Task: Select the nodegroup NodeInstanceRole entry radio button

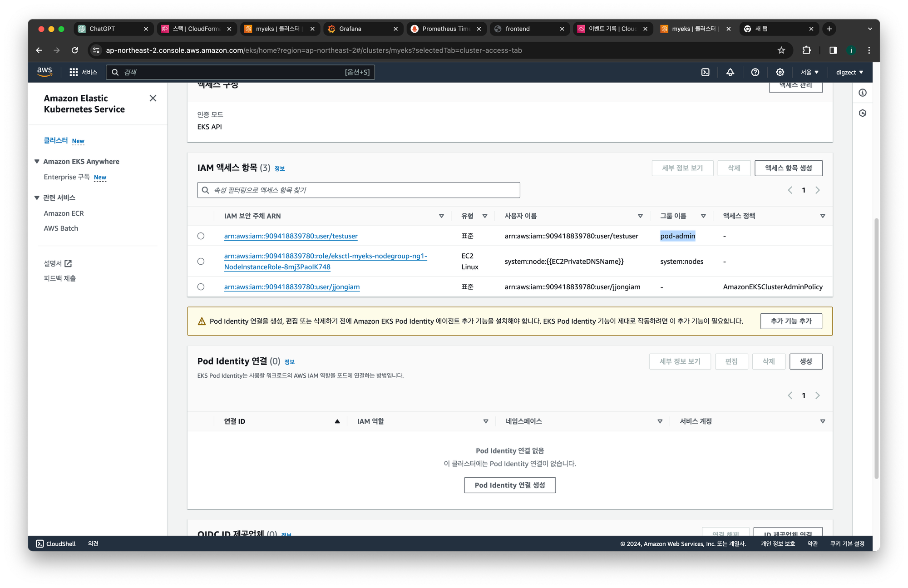Action: click(x=201, y=262)
